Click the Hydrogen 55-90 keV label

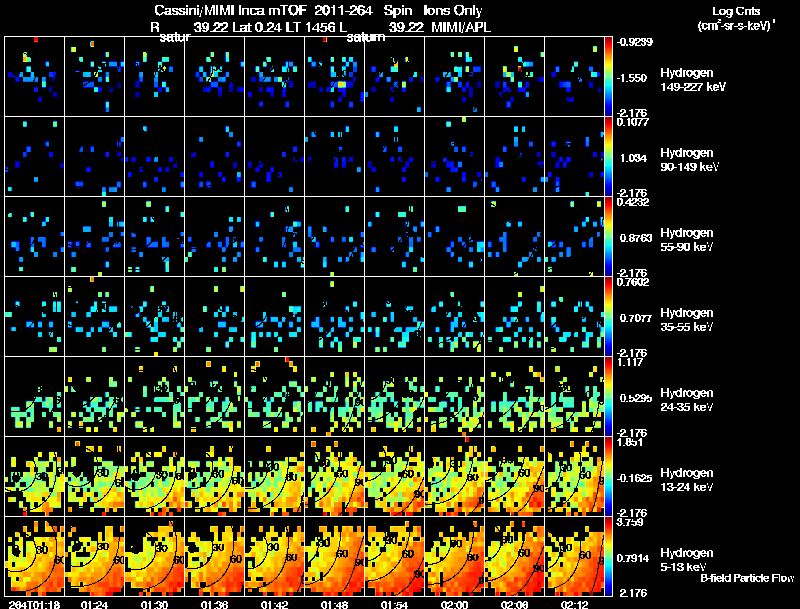point(687,240)
